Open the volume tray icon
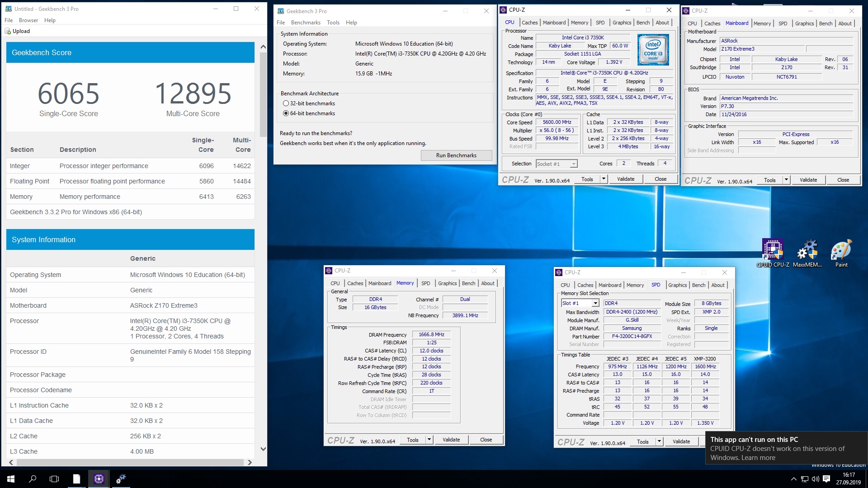 815,479
